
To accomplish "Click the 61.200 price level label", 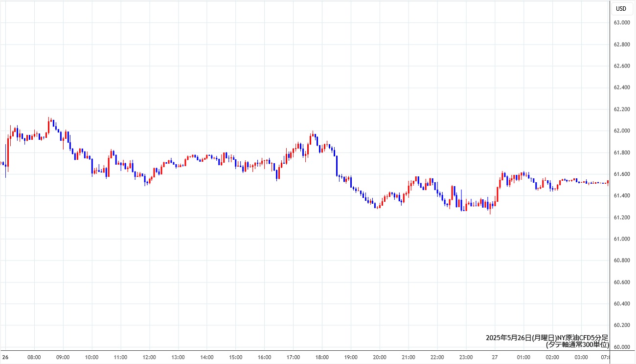I will (622, 217).
